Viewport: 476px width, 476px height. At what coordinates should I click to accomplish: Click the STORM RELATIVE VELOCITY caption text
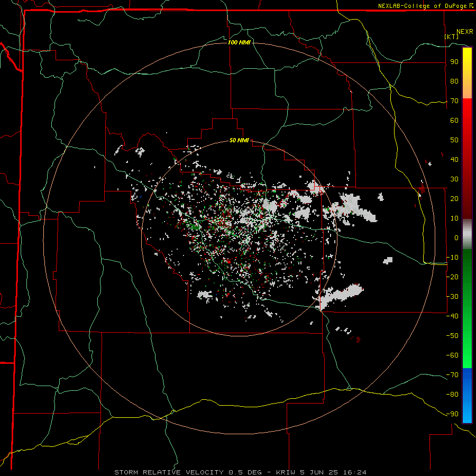169,472
